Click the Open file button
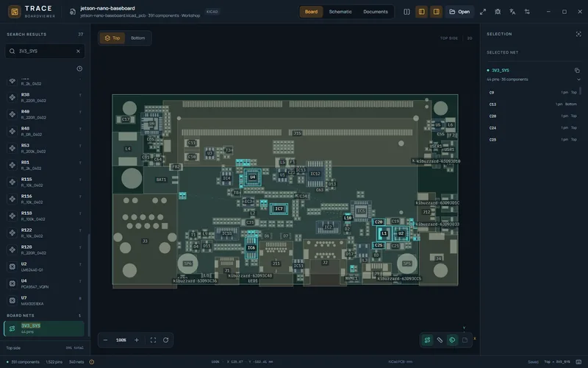The image size is (588, 368). 459,12
